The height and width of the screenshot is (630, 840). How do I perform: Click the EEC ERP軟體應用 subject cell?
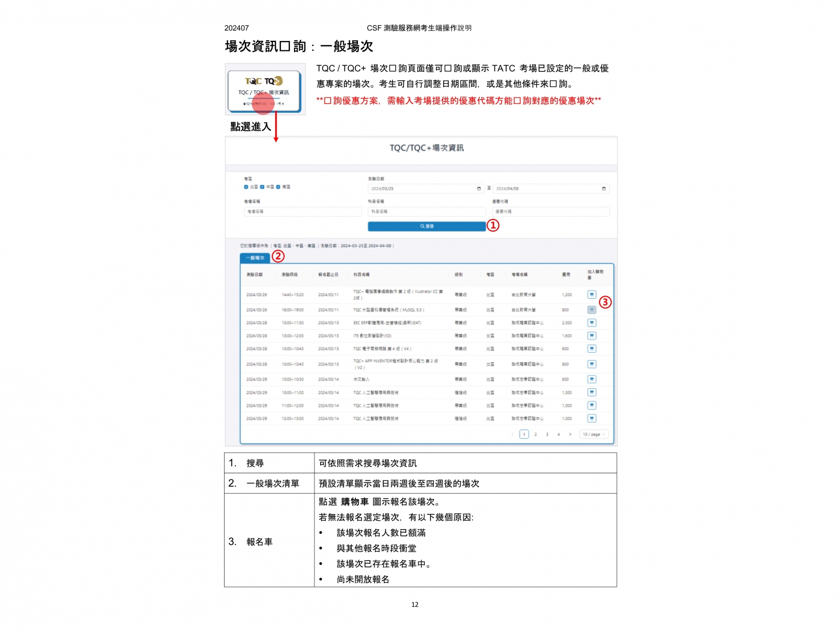387,323
